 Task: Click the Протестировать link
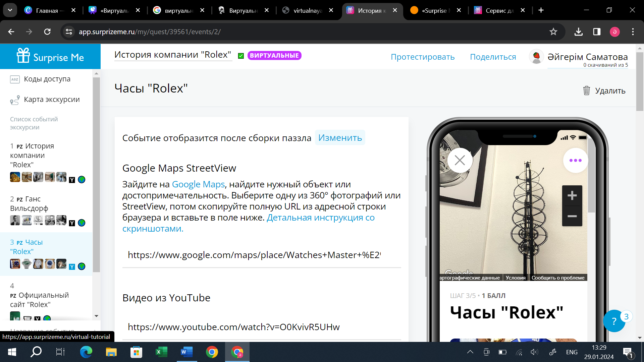pyautogui.click(x=423, y=57)
